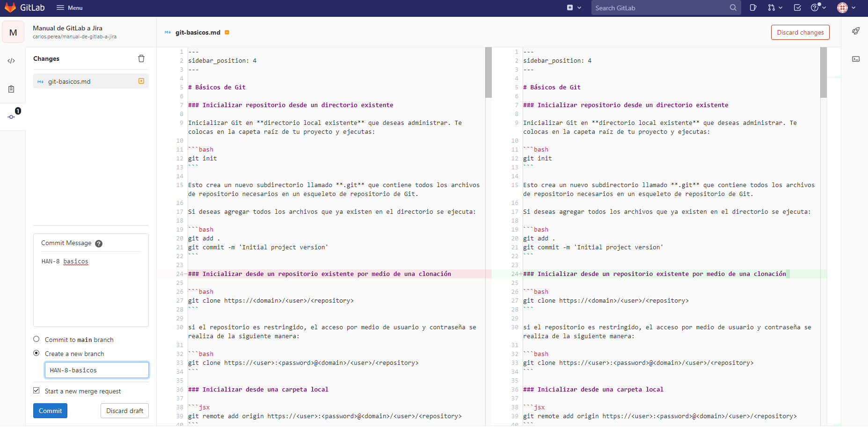868x428 pixels.
Task: Select the git-basicos.md editor tab
Action: tap(197, 32)
